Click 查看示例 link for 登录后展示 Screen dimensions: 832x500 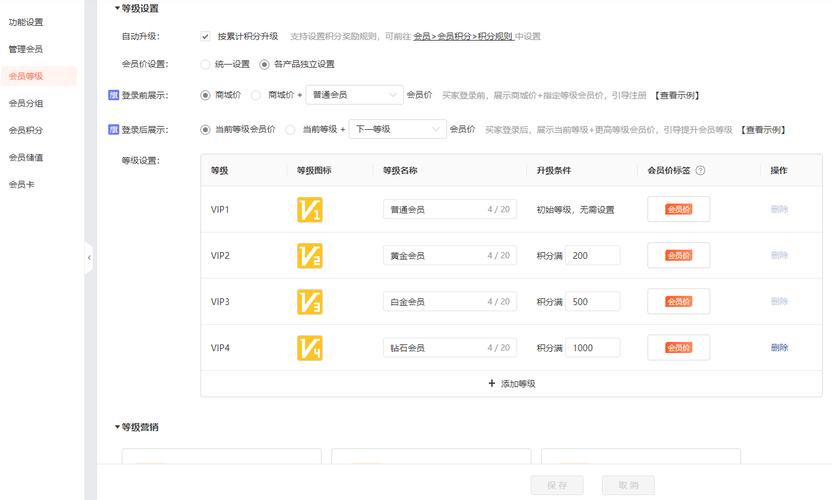click(x=763, y=130)
